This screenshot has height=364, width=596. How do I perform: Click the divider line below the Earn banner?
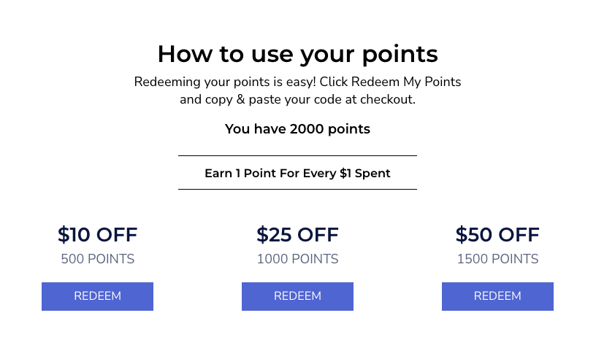pyautogui.click(x=297, y=189)
